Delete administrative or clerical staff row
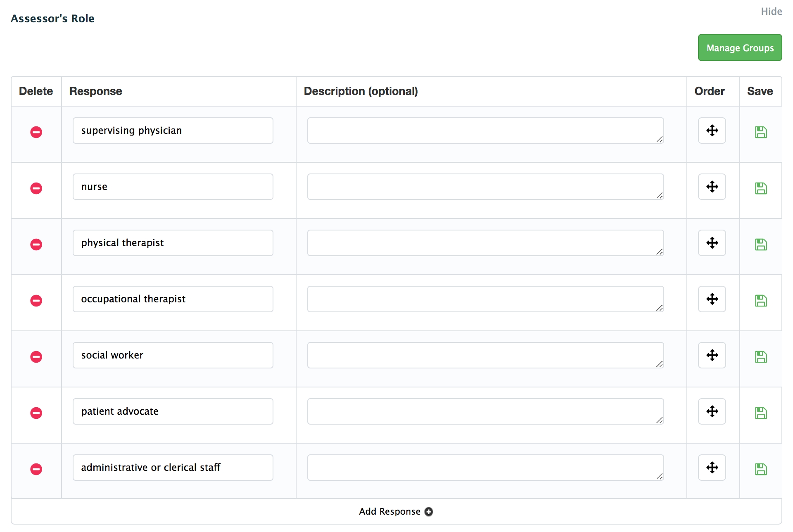This screenshot has height=532, width=793. (x=36, y=469)
